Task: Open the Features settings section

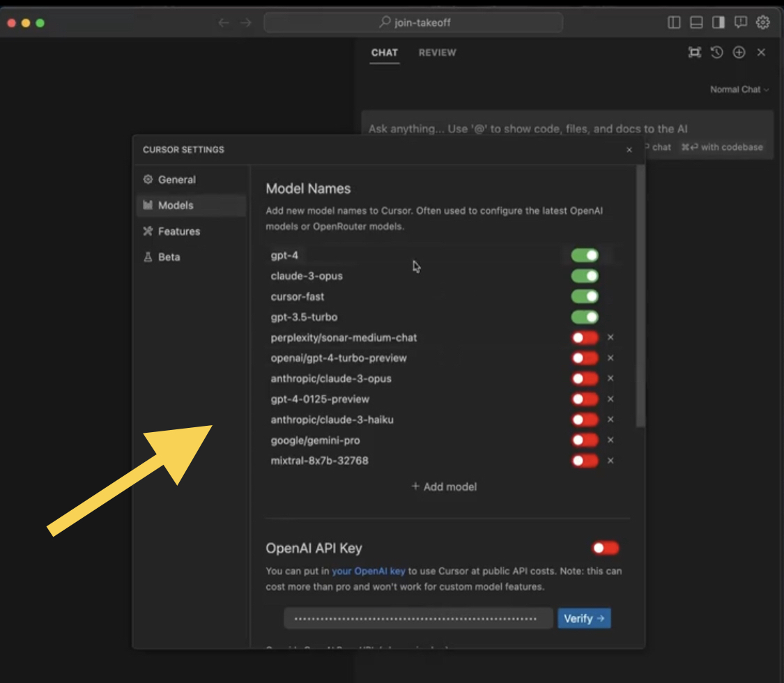Action: pos(178,231)
